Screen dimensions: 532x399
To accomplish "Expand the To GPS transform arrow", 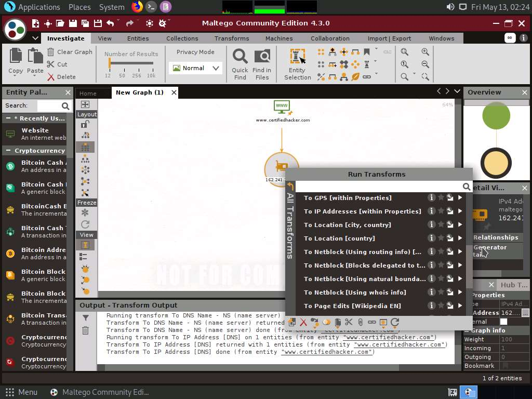I will (x=460, y=197).
